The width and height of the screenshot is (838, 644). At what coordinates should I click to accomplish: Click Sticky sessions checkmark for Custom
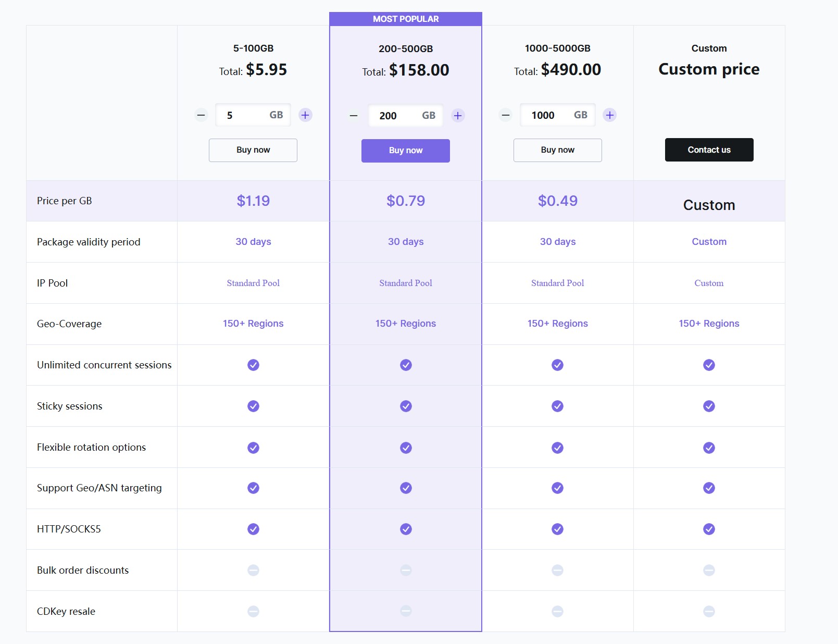tap(709, 406)
